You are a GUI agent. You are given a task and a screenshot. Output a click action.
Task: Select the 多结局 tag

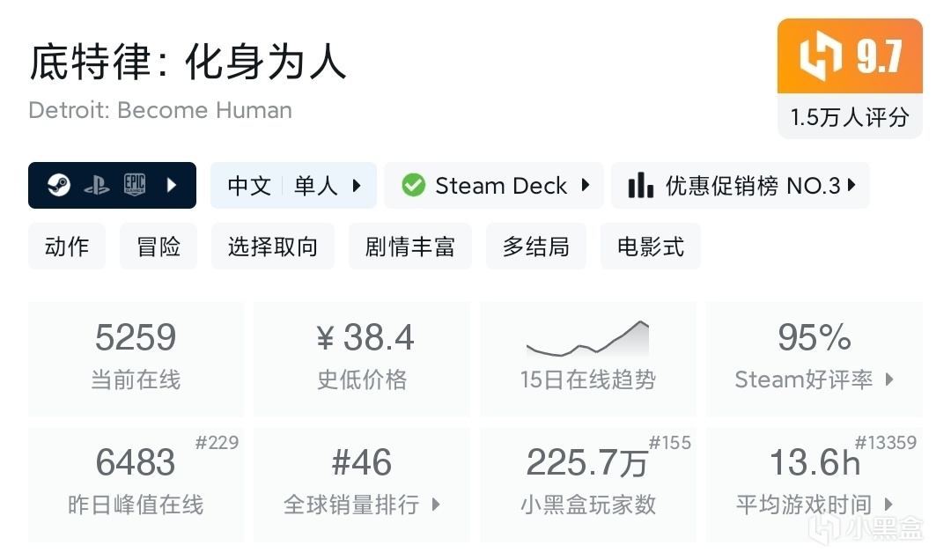coord(536,247)
